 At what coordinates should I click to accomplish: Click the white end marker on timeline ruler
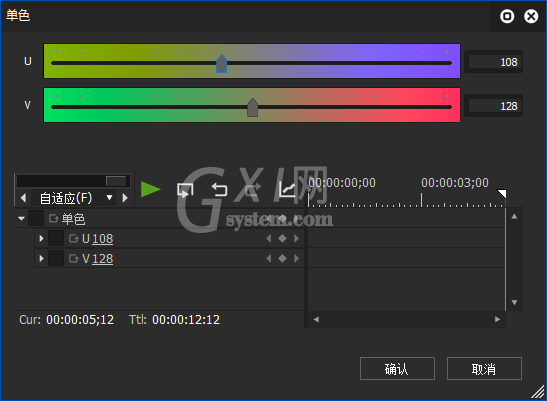[x=502, y=194]
